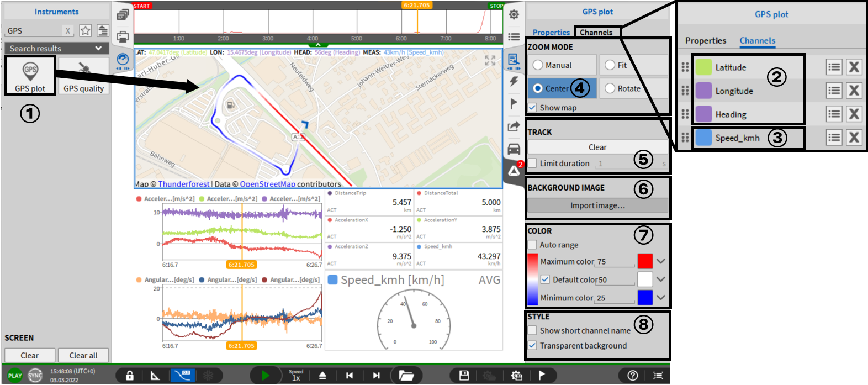Click the lock icon in bottom toolbar
Screen dimensions: 868x385
[x=130, y=376]
